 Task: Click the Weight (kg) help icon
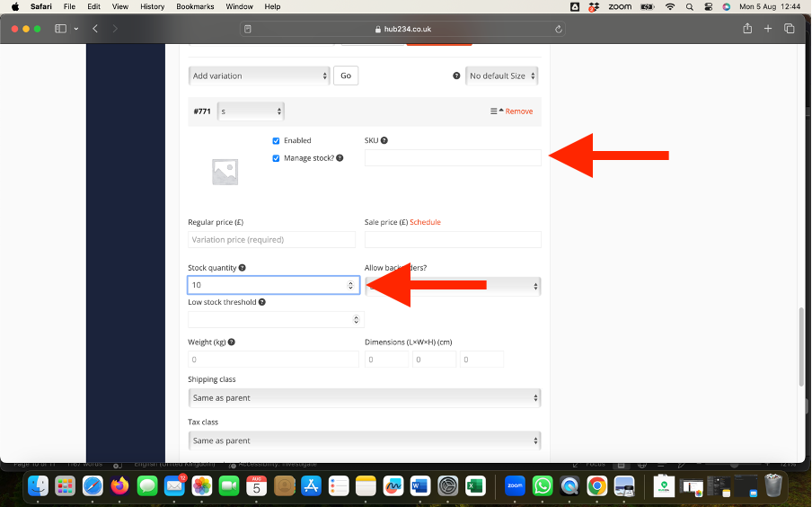click(232, 342)
